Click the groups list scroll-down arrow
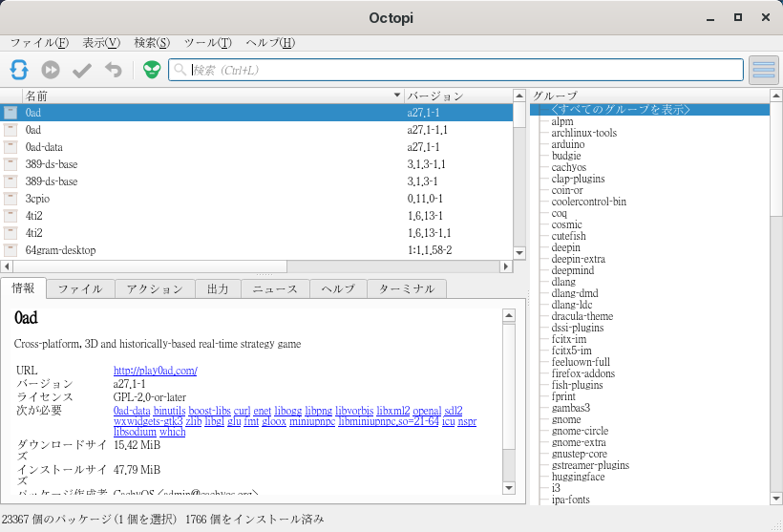Viewport: 783px width, 532px height. (x=776, y=498)
